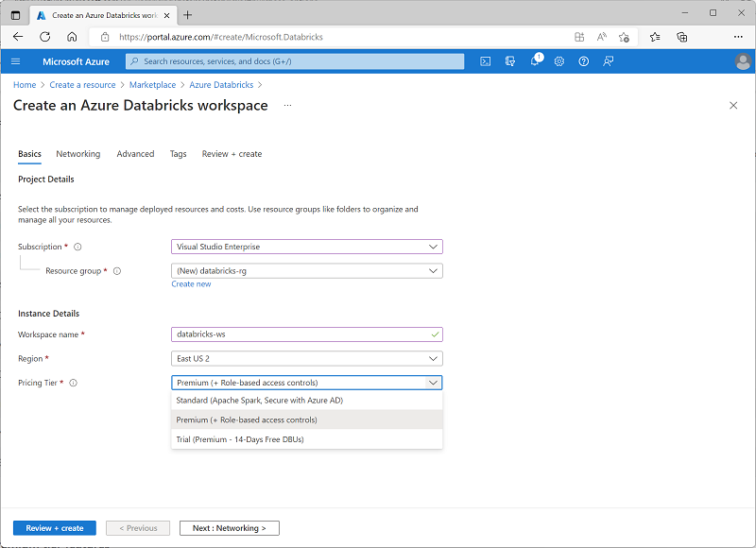Focus the Workspace name input field

(306, 334)
